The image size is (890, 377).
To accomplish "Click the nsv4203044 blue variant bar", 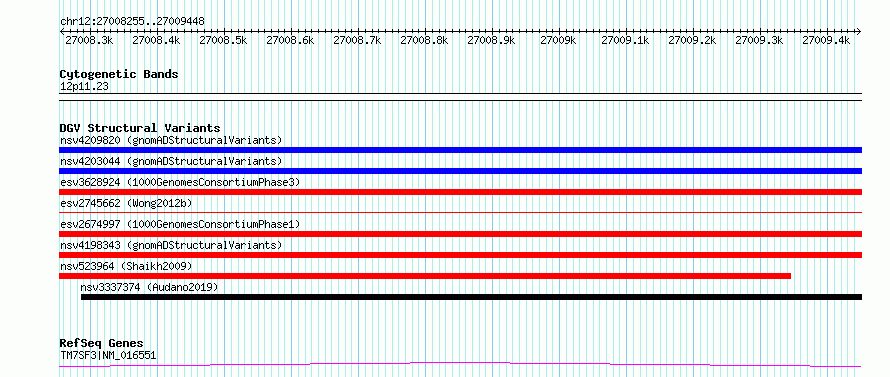I will click(460, 171).
